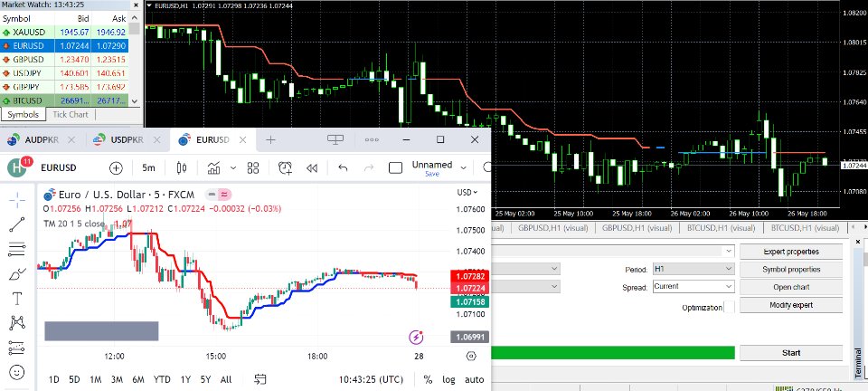Click the bar replay rewind icon

pyautogui.click(x=312, y=167)
